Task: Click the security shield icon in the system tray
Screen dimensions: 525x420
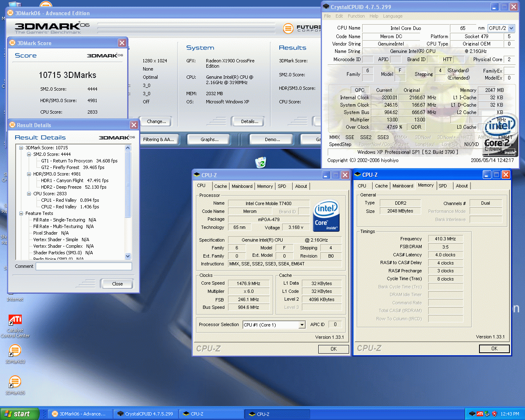Action: pyautogui.click(x=494, y=414)
